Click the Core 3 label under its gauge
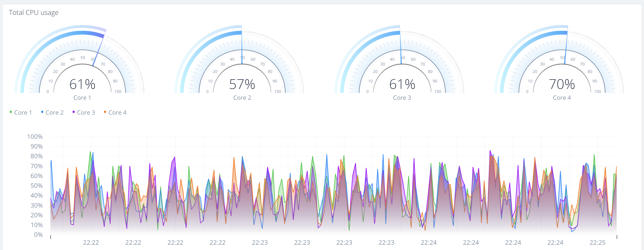This screenshot has width=644, height=250. click(402, 98)
